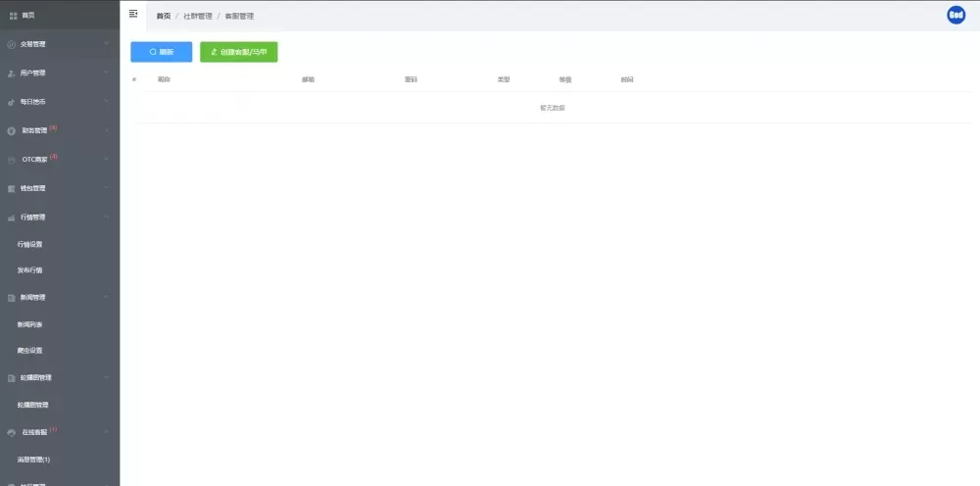Click the 首页 dashboard grid icon

pos(13,15)
